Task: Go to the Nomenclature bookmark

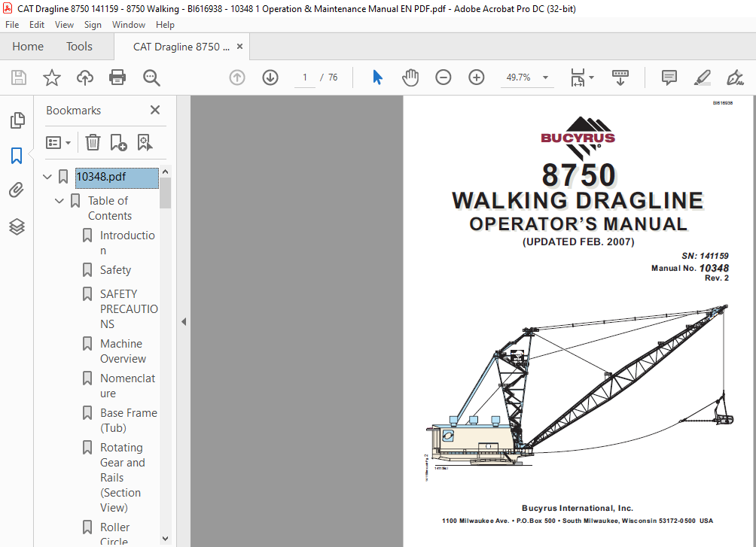Action: point(127,386)
